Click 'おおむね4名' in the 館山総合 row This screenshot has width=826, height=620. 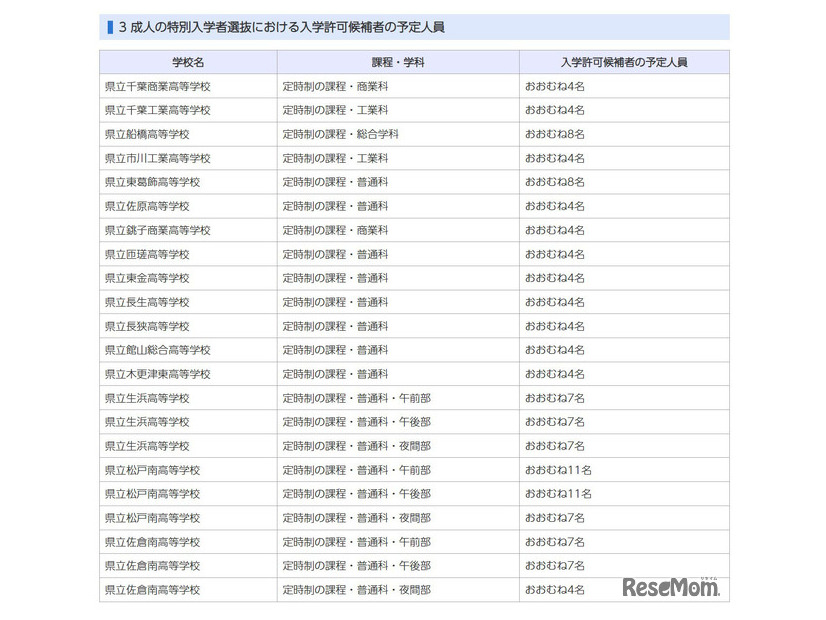pyautogui.click(x=555, y=350)
